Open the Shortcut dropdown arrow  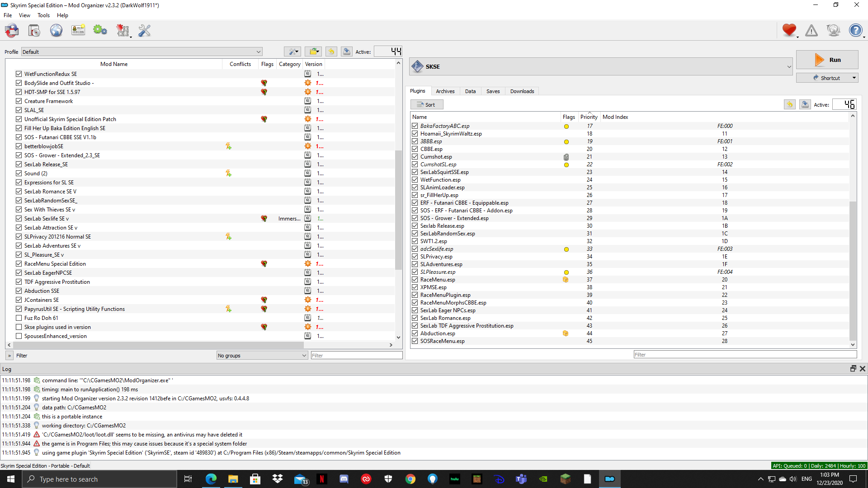(854, 78)
